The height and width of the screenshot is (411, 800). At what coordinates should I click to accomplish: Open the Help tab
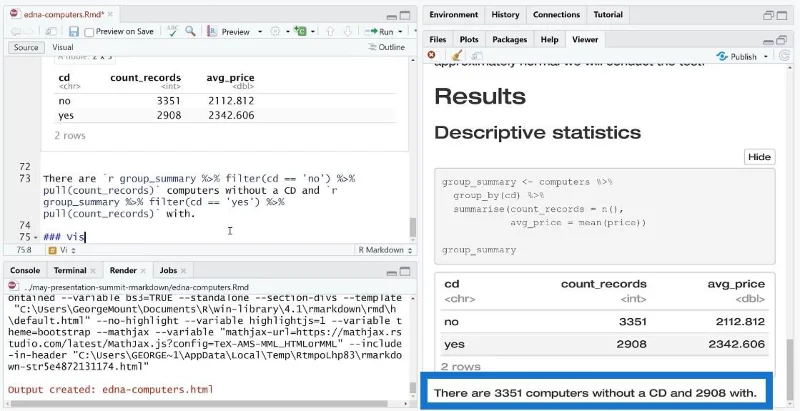pyautogui.click(x=549, y=39)
